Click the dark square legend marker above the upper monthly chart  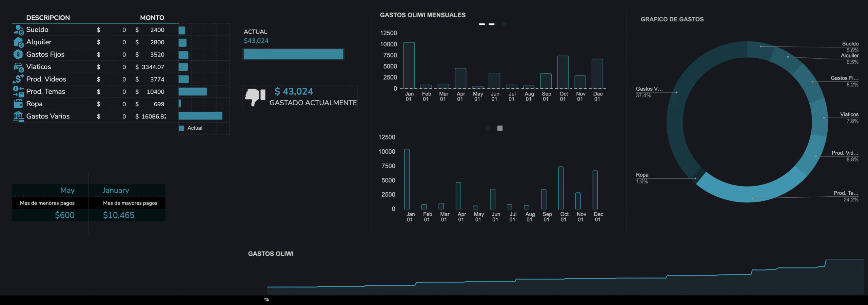(x=504, y=24)
